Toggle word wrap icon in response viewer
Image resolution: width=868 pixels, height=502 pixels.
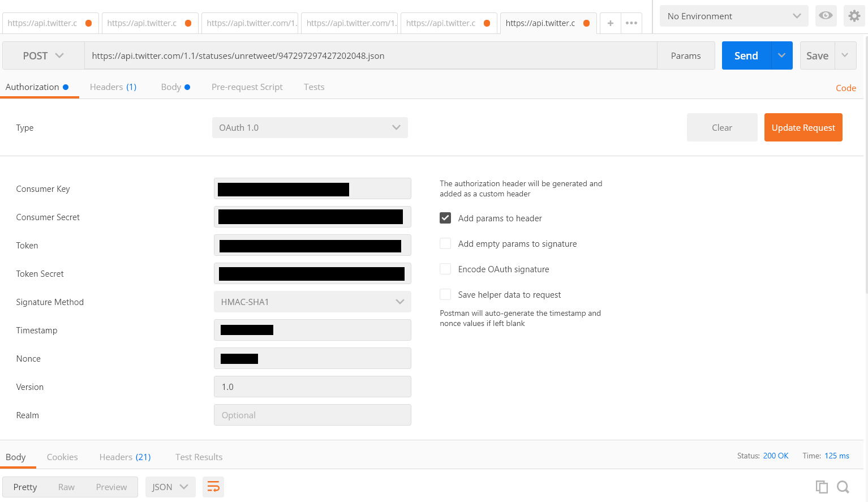click(213, 487)
